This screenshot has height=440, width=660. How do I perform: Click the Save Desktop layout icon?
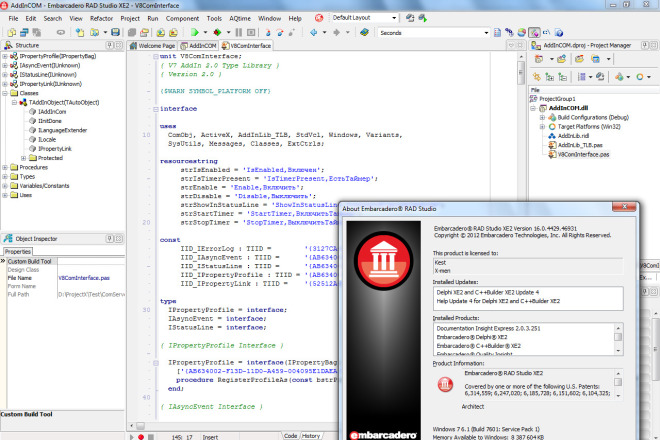point(410,18)
